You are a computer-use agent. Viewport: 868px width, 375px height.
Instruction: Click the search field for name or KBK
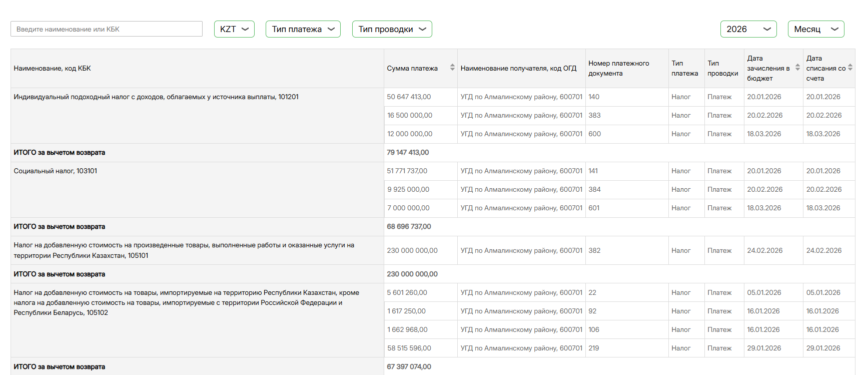click(106, 29)
